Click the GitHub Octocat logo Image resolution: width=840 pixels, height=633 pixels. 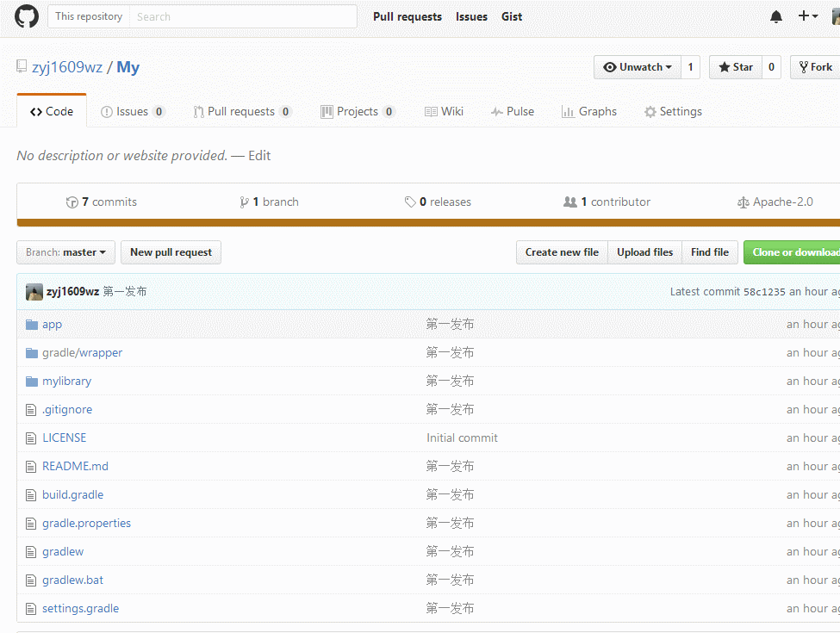pos(27,16)
